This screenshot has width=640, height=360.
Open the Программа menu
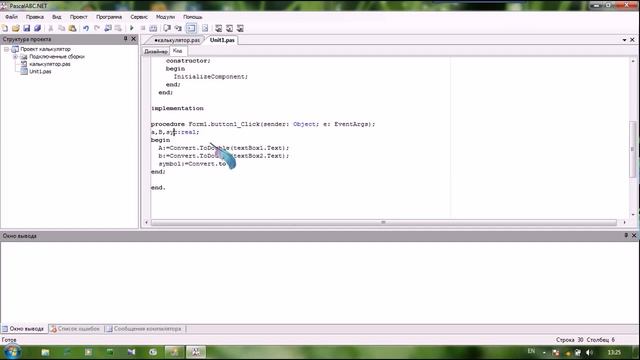(109, 17)
